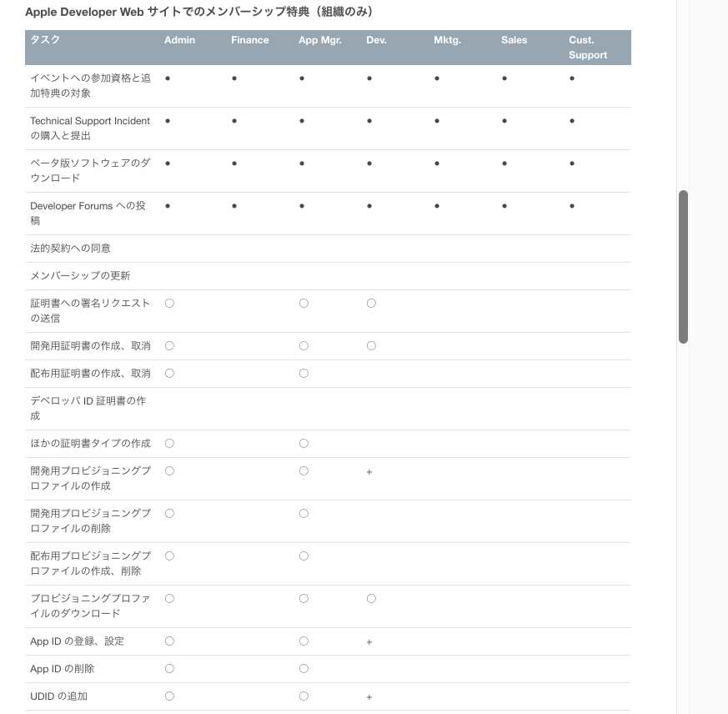Click the Admin circle for 'プロビジョニングプロファイルのダウンロード'
Screen dimensions: 728x714
pos(169,598)
